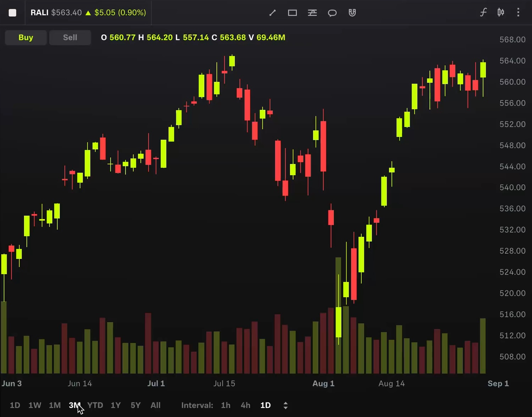Click the Buy button
Screen dimensions: 532x417
click(26, 37)
